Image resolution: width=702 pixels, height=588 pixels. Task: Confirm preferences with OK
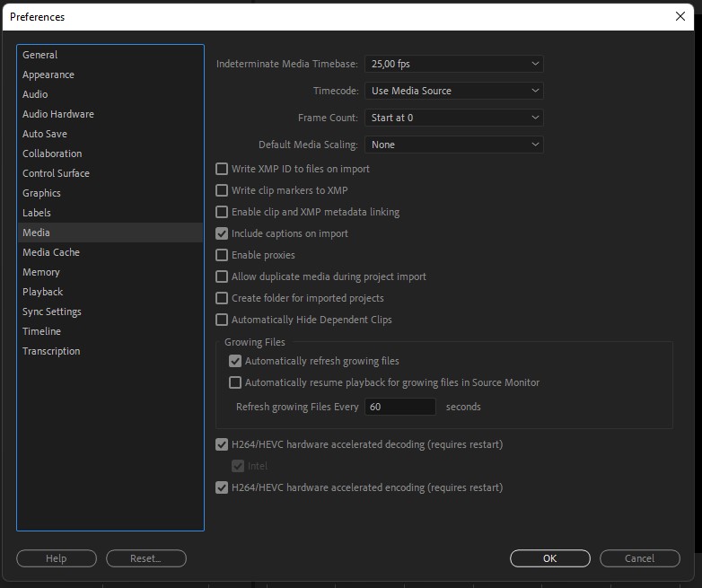click(x=549, y=558)
